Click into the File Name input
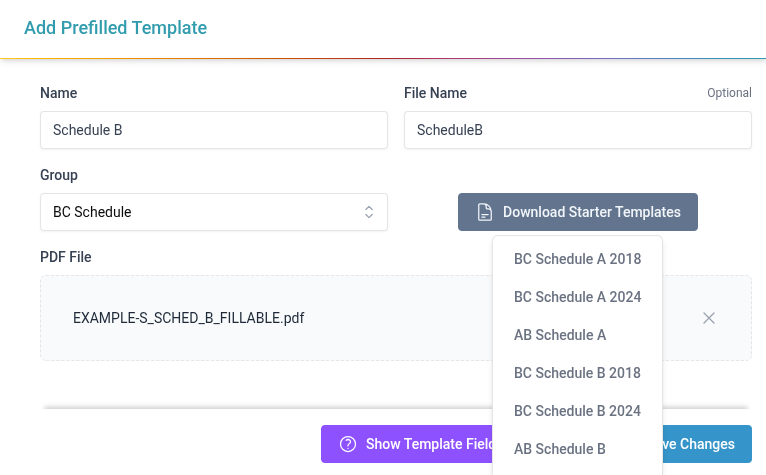766x475 pixels. (577, 130)
